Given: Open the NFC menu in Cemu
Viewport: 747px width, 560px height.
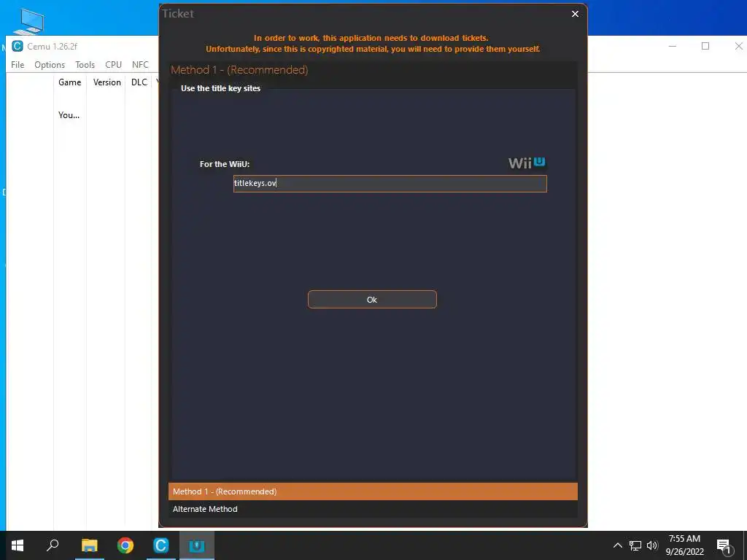Looking at the screenshot, I should point(140,65).
